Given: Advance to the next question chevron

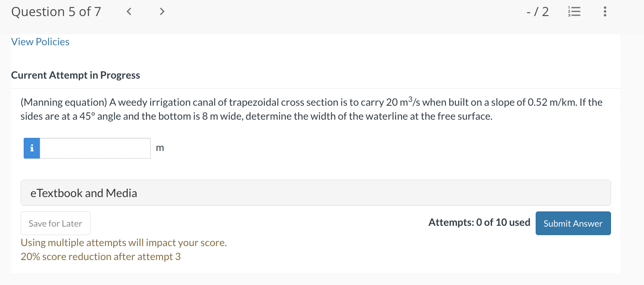Looking at the screenshot, I should [x=162, y=11].
